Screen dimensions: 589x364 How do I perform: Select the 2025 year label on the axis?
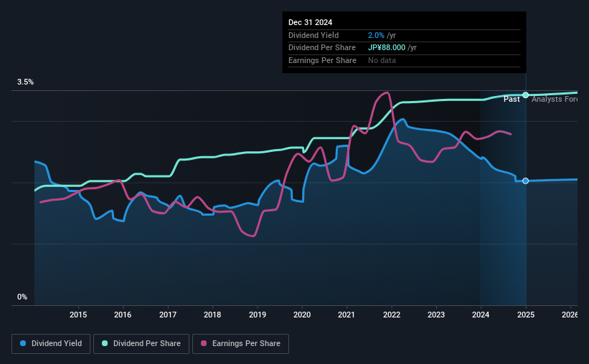click(526, 315)
